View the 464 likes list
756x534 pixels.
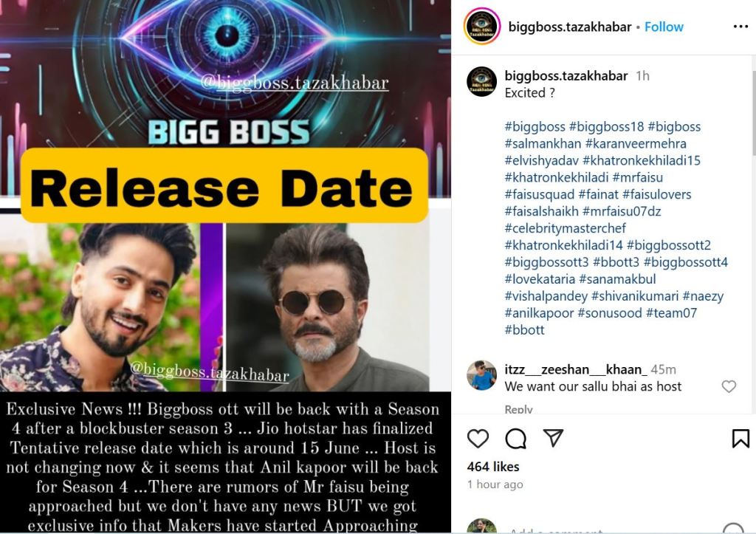(492, 467)
